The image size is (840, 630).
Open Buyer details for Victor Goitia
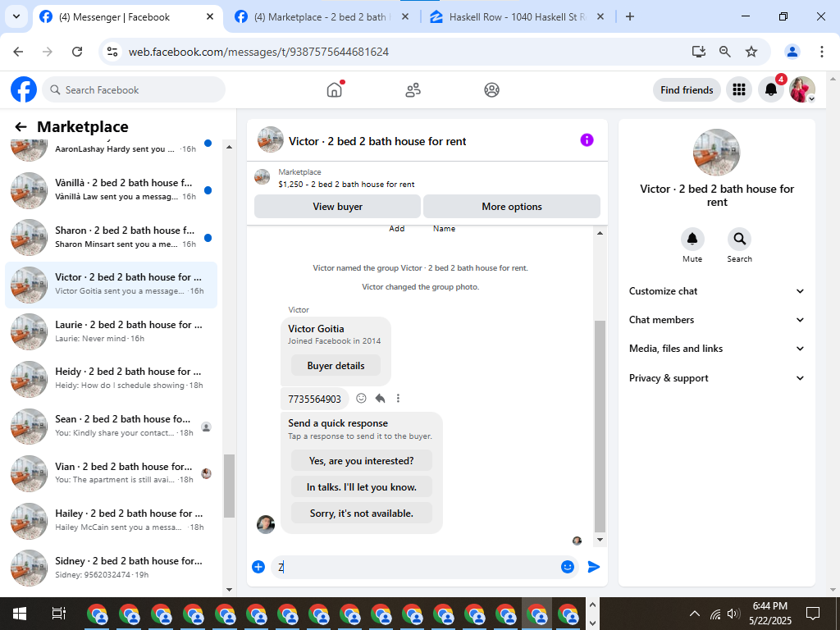coord(336,366)
